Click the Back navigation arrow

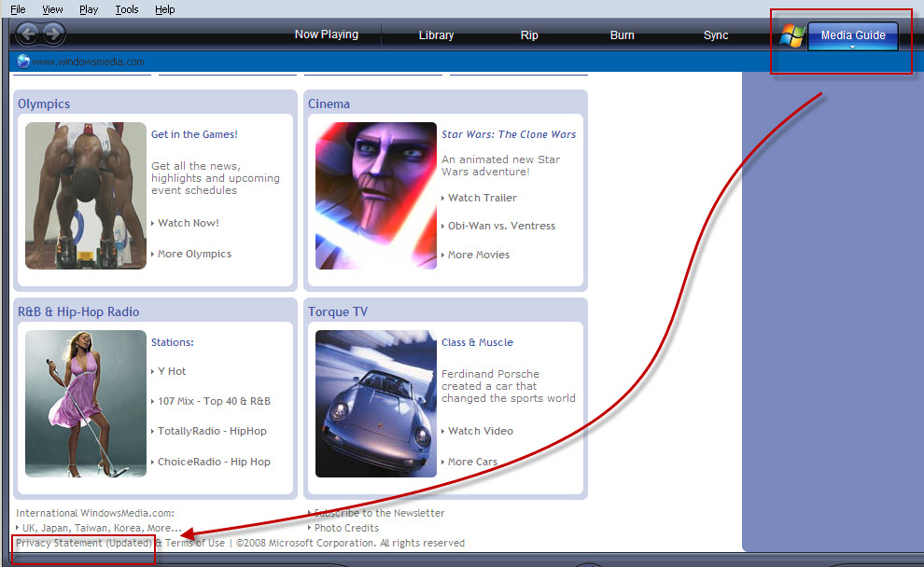point(28,34)
